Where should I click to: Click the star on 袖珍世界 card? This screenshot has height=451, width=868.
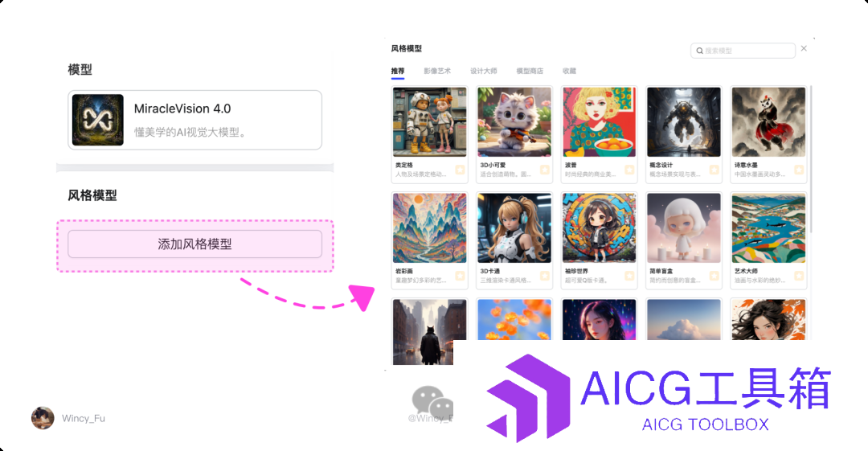point(629,276)
